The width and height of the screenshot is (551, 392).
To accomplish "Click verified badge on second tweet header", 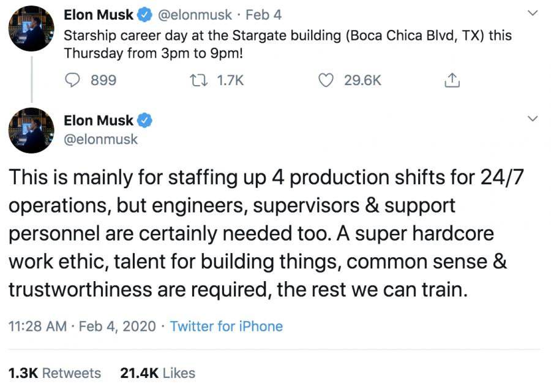I will click(x=144, y=121).
